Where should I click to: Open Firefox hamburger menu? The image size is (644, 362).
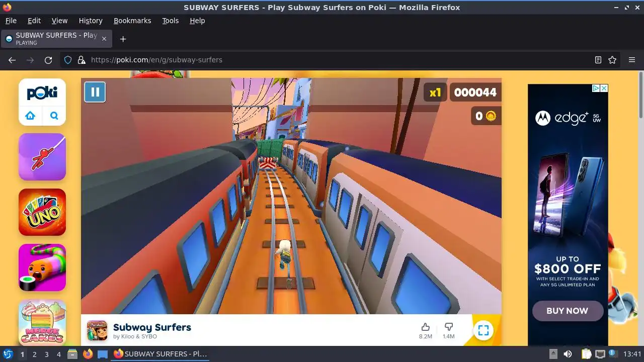point(632,60)
